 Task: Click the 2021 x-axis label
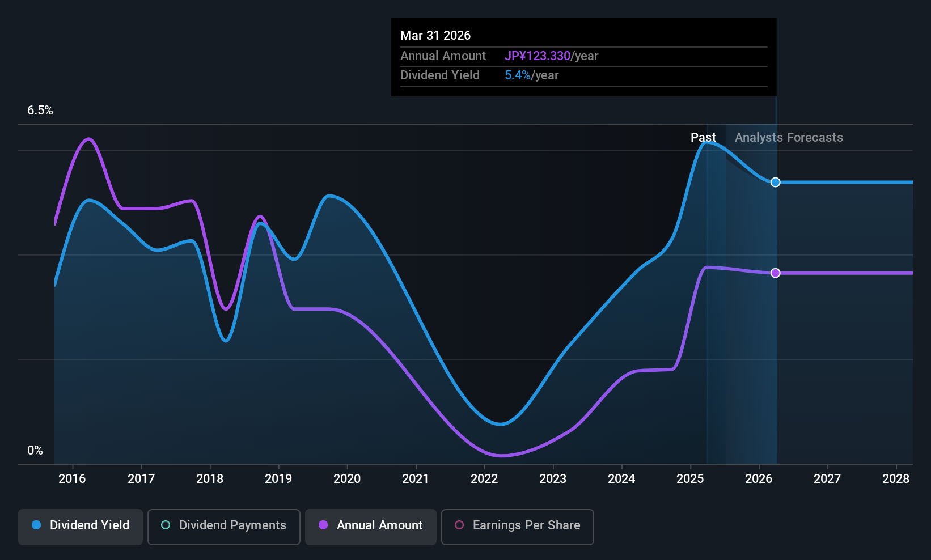tap(416, 478)
